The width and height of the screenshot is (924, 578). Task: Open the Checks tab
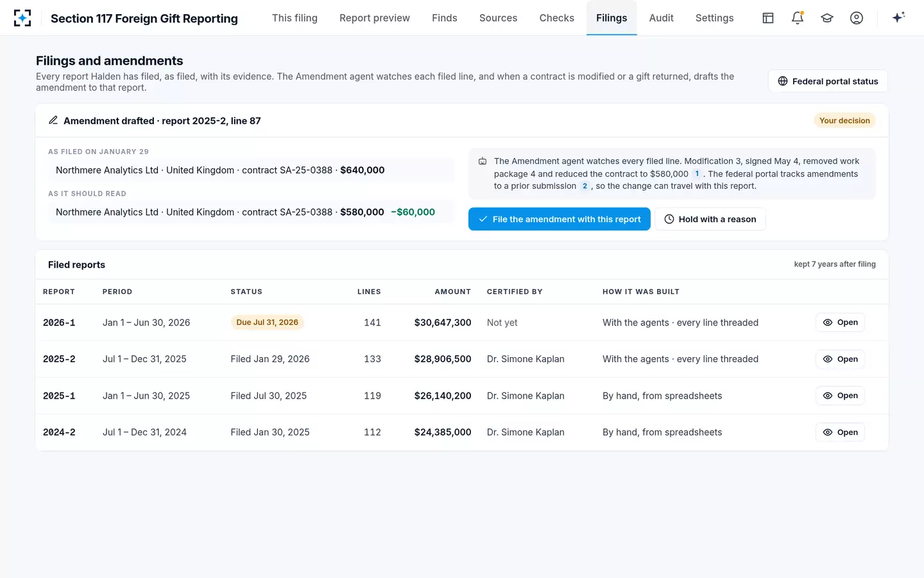pos(557,18)
